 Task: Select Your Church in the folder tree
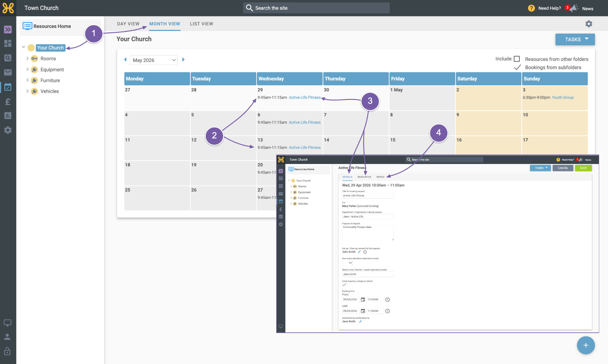[50, 48]
